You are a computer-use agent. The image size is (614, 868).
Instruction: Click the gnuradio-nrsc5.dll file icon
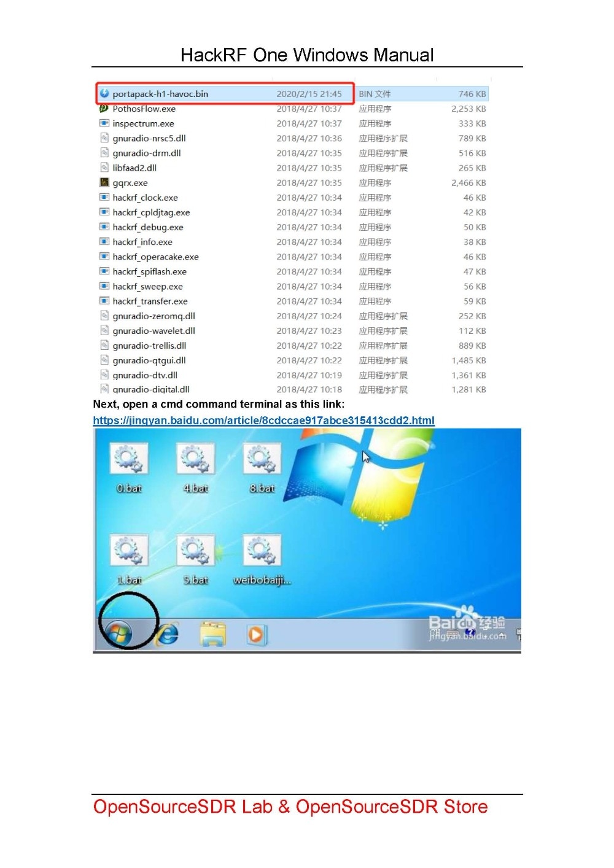(x=104, y=138)
